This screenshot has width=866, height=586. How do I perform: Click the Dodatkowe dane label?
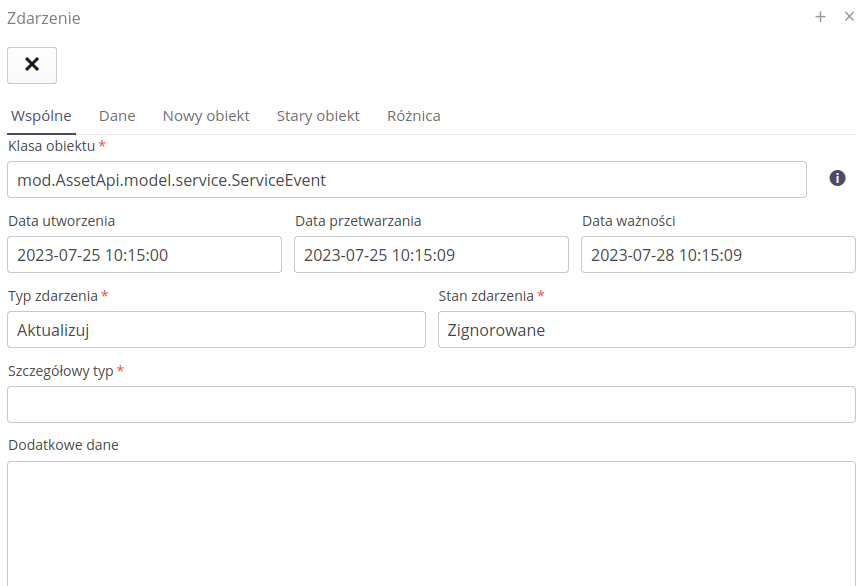click(x=63, y=445)
